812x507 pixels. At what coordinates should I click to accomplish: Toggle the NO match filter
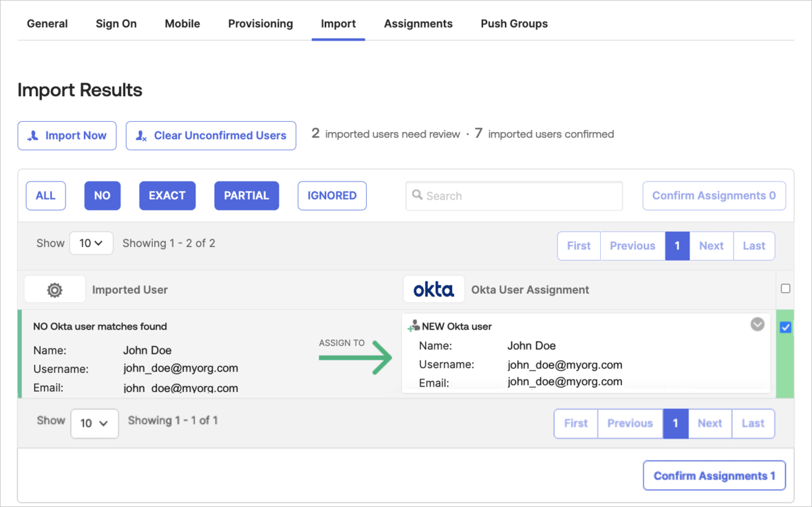[102, 196]
